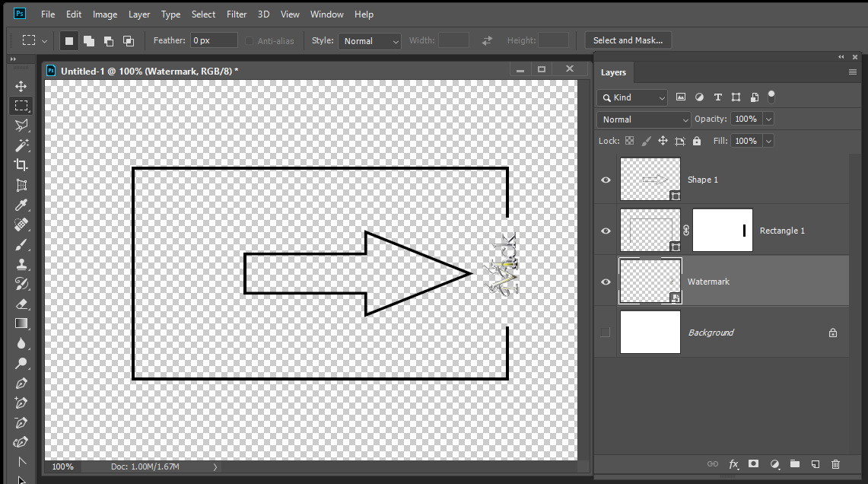Select the Crop tool
Image resolution: width=868 pixels, height=484 pixels.
(21, 165)
